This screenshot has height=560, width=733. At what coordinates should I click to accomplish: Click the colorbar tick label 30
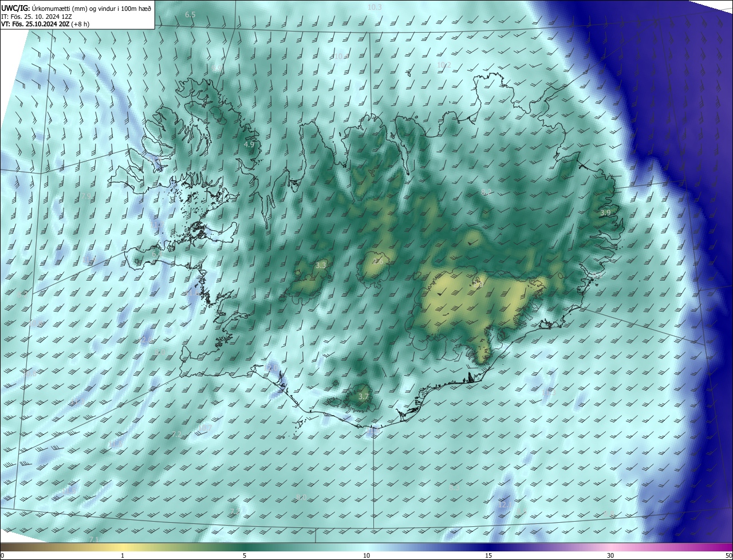coord(610,555)
